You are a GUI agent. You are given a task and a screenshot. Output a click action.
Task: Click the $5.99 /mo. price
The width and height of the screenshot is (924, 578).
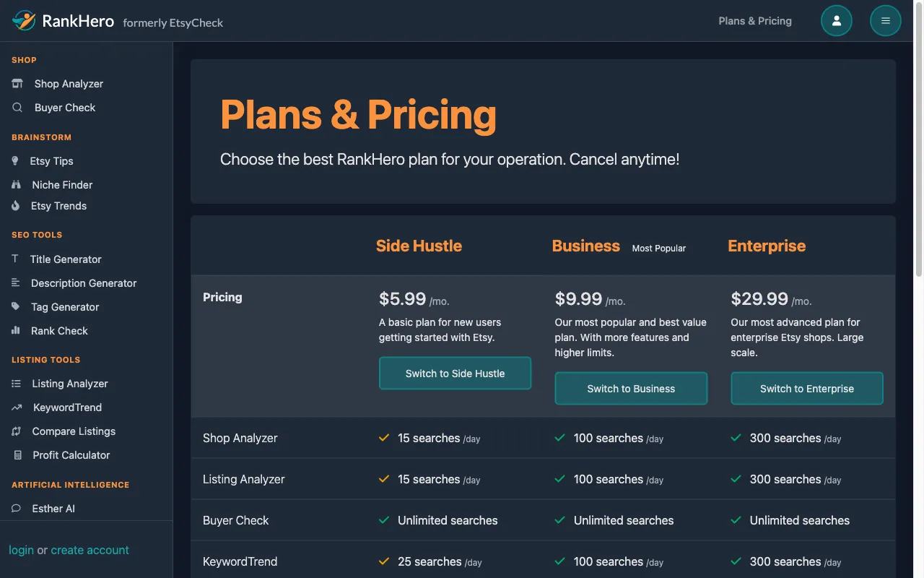[414, 298]
